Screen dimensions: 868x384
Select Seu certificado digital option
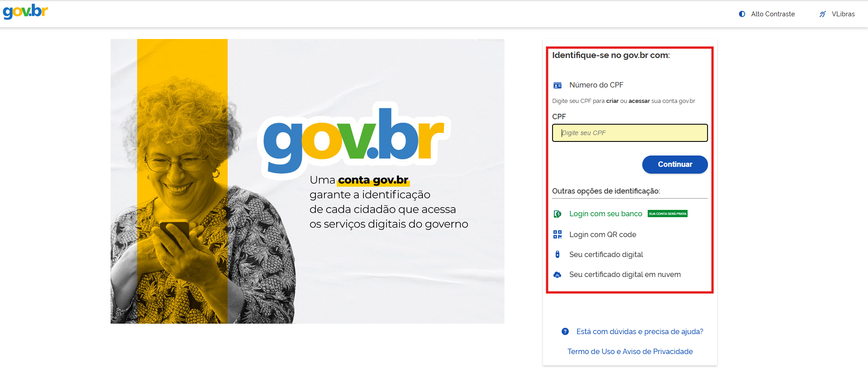[606, 254]
